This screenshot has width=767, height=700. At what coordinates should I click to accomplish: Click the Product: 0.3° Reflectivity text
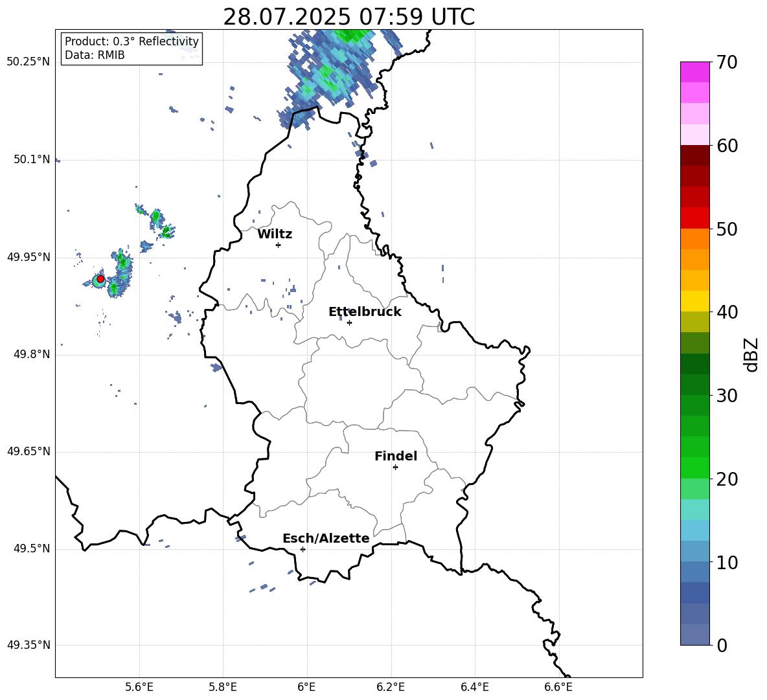pos(132,41)
